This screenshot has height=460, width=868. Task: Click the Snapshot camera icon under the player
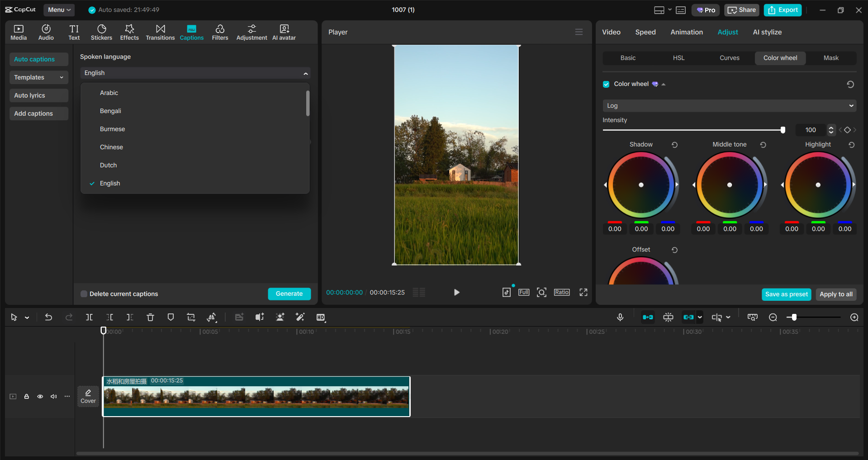click(x=541, y=292)
